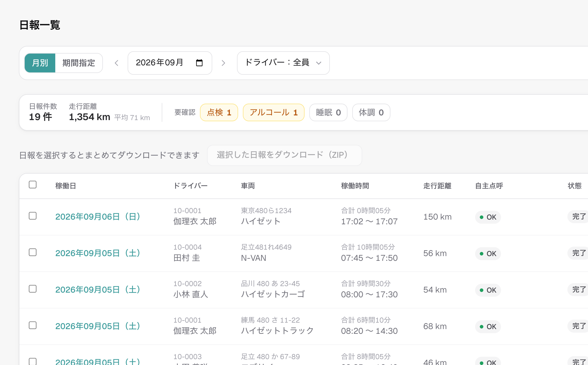Open report 2026年09月06日（日）
This screenshot has height=365, width=588.
click(x=98, y=217)
